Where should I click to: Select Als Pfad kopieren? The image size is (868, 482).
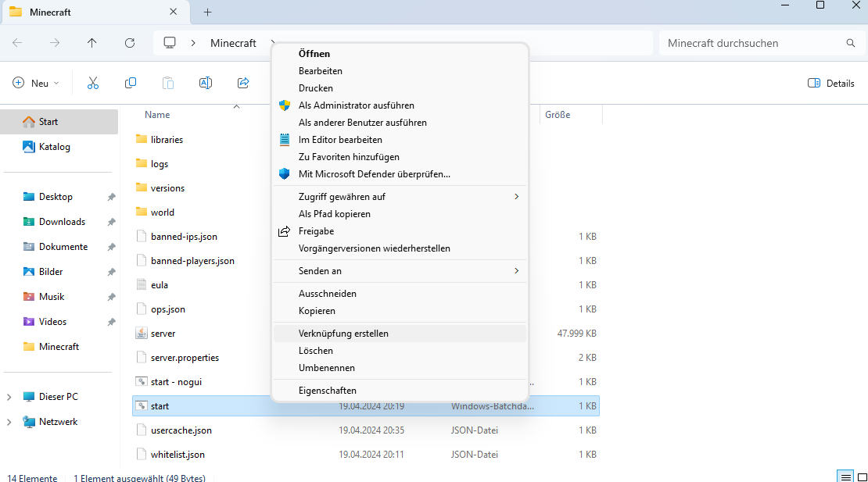400,214
